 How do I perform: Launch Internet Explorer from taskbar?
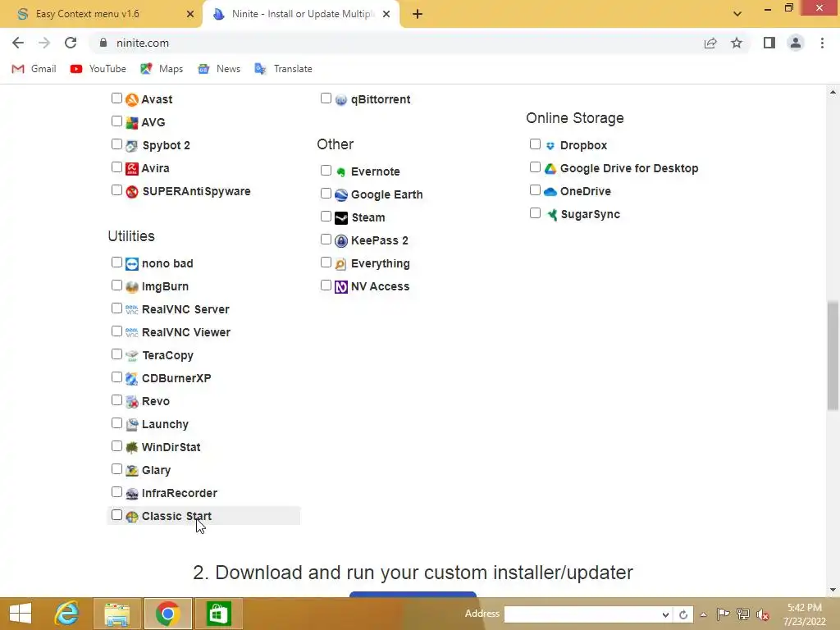click(x=67, y=614)
